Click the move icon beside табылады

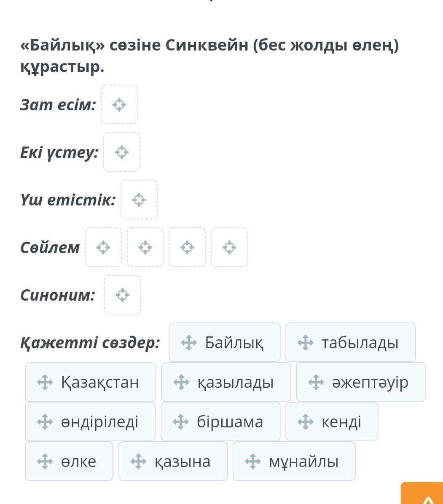coord(305,343)
